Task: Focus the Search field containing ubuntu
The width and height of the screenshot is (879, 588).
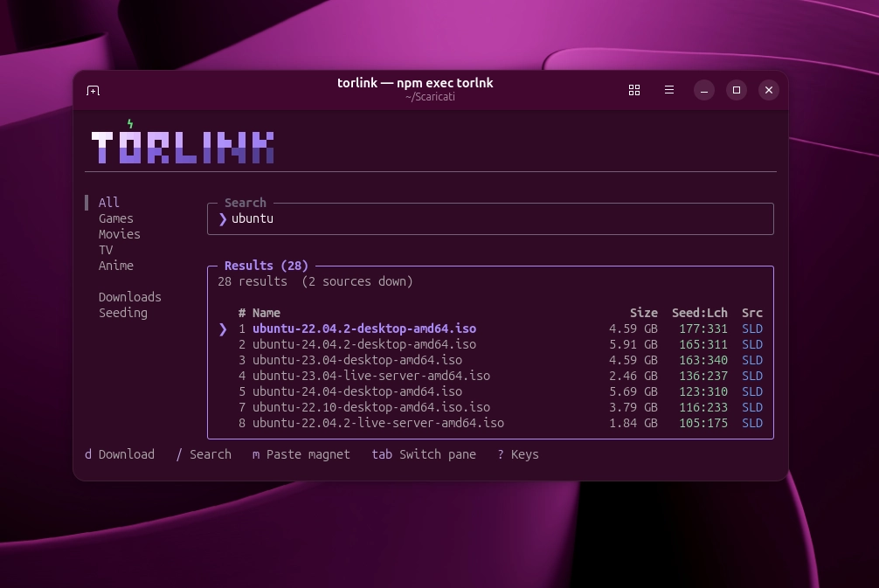Action: [490, 218]
